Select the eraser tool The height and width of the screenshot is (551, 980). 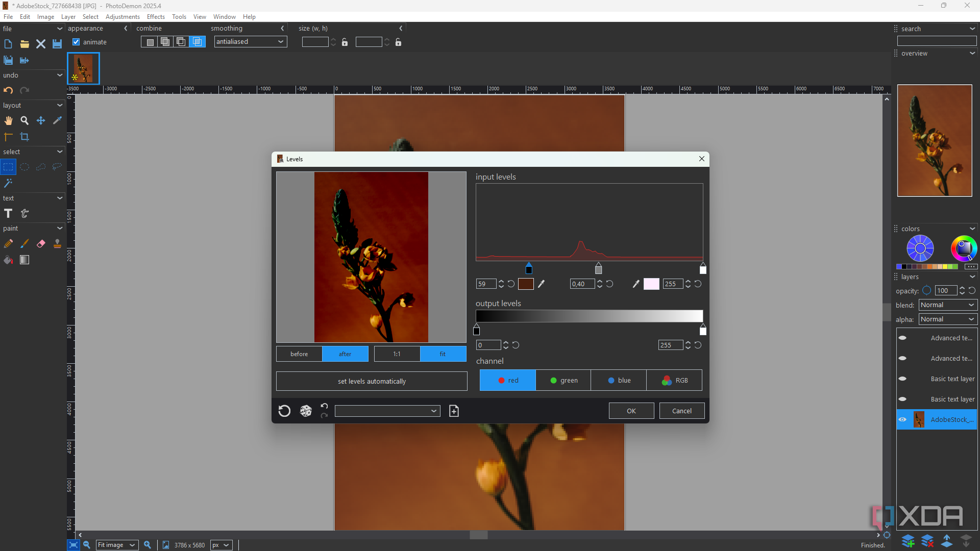[41, 244]
